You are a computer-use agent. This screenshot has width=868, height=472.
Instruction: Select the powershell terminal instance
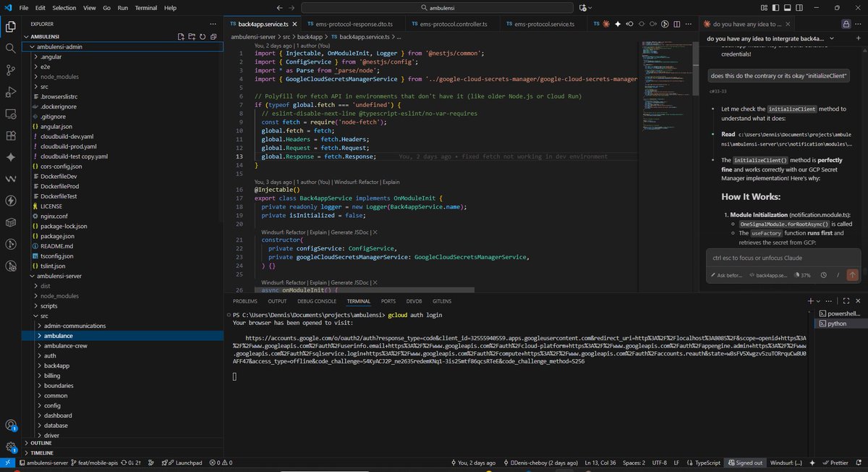(x=842, y=313)
